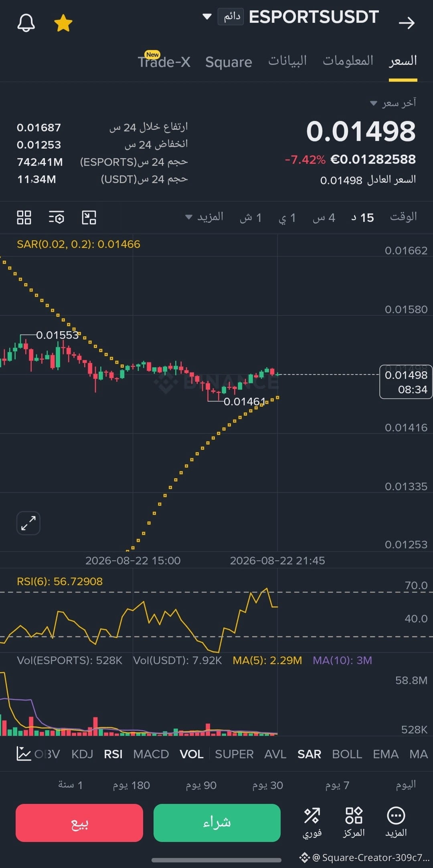Toggle the OBV indicator
The height and width of the screenshot is (868, 433).
click(x=47, y=754)
